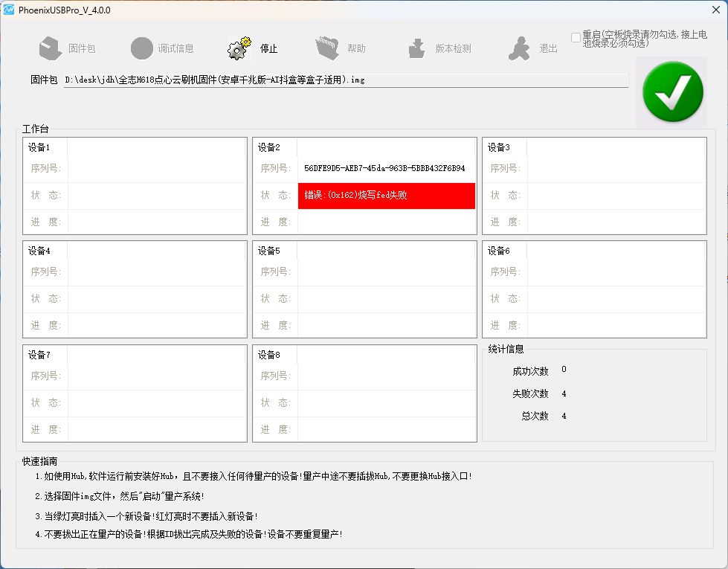
Task: Click the 设备2 panel header
Action: 269,147
